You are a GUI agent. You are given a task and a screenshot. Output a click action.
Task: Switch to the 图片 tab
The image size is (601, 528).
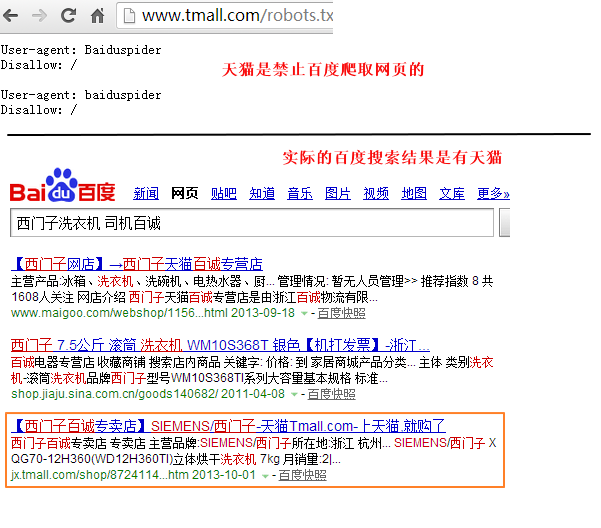(x=338, y=193)
